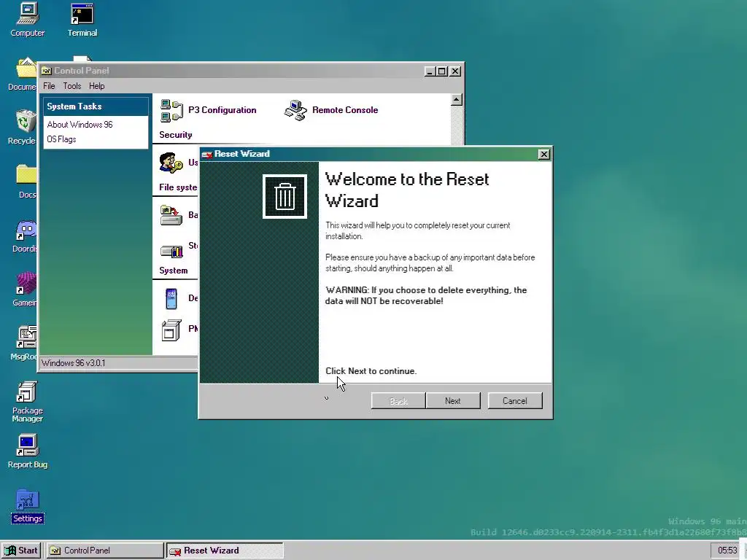
Task: Click the blue device icon under System
Action: 171,298
